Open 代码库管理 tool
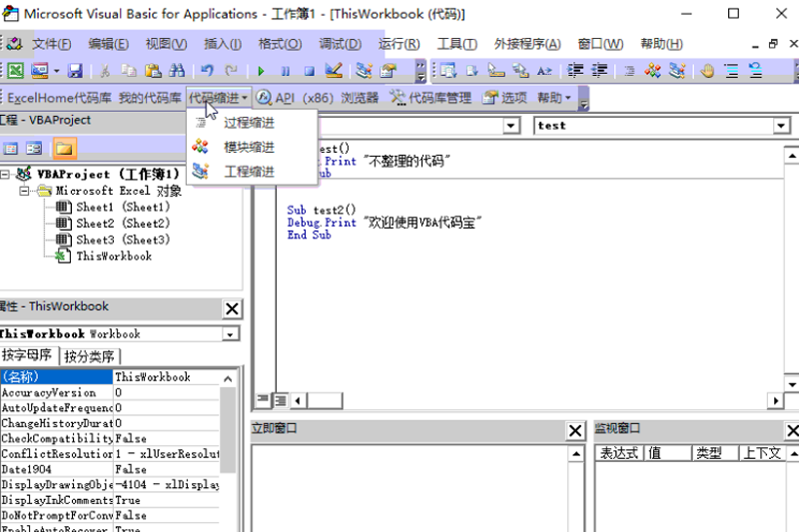799x532 pixels. [x=430, y=98]
